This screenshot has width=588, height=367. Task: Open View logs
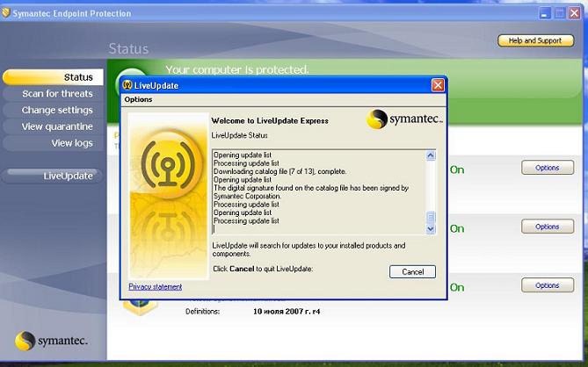[x=53, y=143]
